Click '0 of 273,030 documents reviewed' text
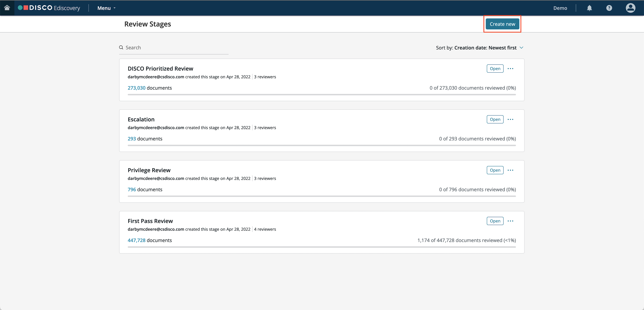Screen dimensions: 644x310 pos(472,88)
